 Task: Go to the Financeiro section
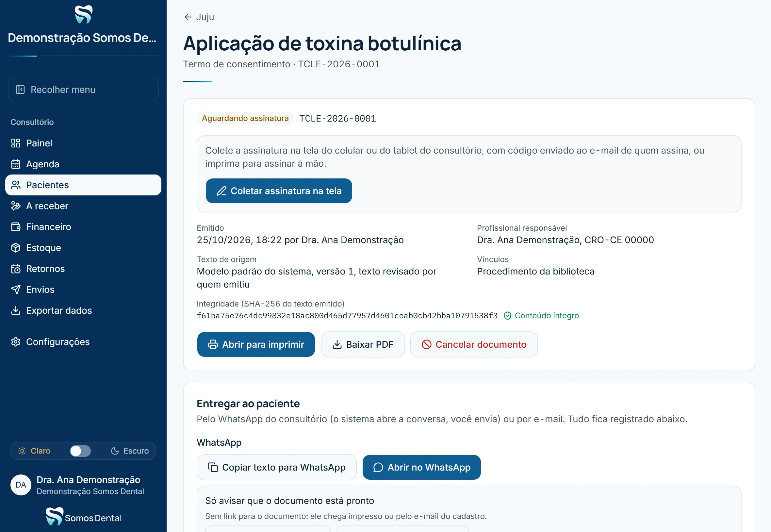[83, 227]
